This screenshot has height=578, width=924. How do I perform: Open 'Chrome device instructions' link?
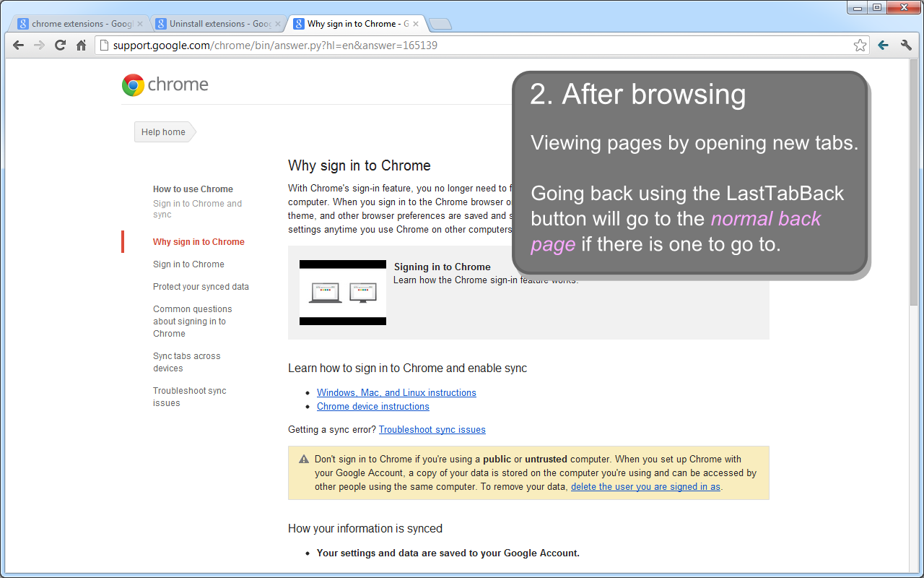tap(373, 407)
